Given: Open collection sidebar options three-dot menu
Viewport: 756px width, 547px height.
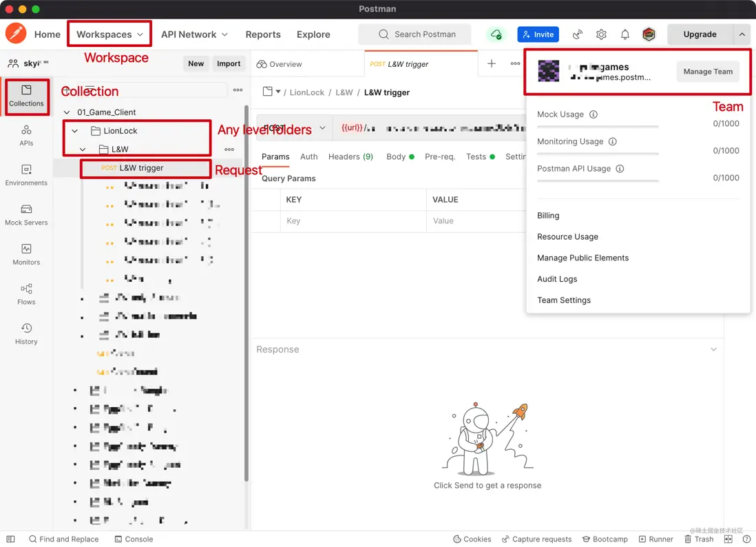Looking at the screenshot, I should click(x=238, y=90).
